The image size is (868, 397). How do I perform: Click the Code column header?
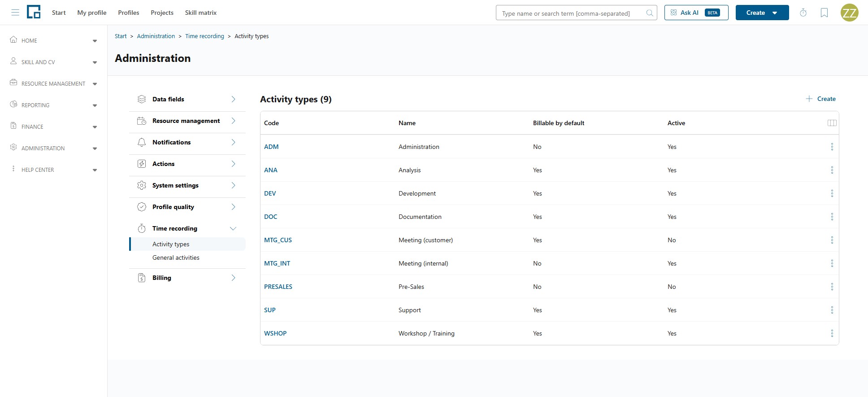click(x=271, y=123)
